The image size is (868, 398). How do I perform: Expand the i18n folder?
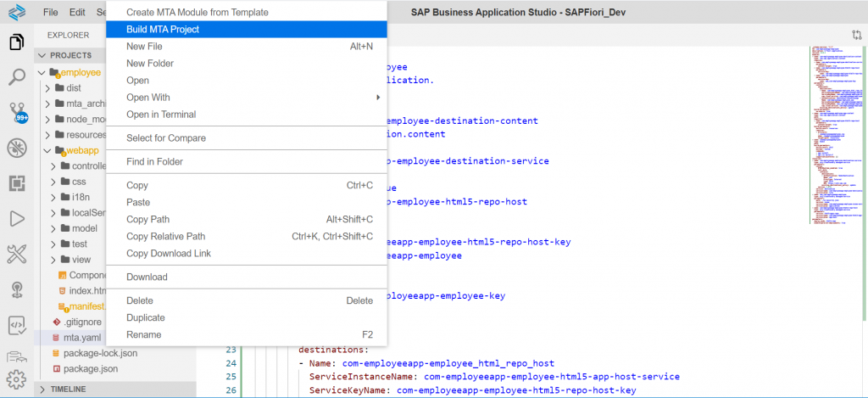(x=53, y=197)
